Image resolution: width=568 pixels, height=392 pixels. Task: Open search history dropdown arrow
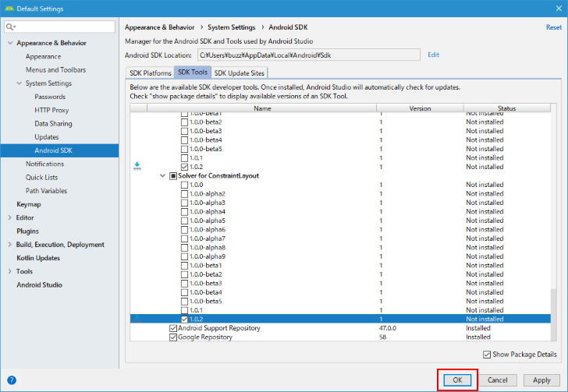pos(15,27)
